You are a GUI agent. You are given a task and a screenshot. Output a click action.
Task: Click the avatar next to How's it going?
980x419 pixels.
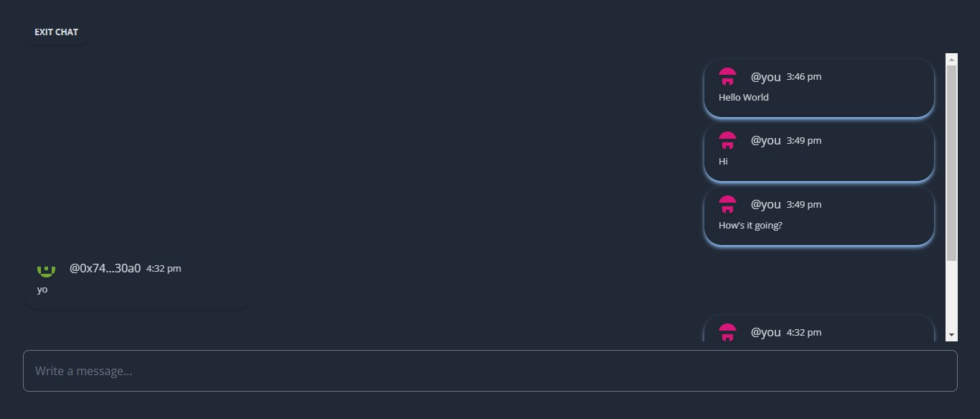click(727, 204)
